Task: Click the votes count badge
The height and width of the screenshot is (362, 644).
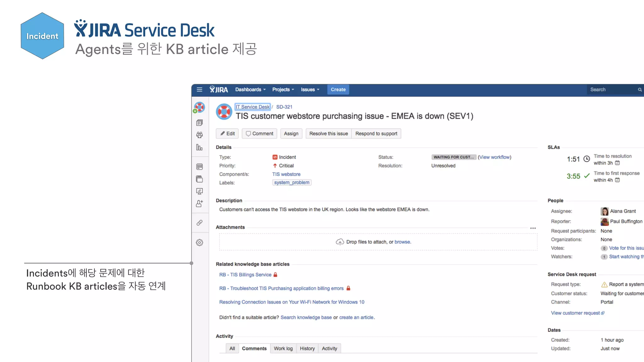Action: (x=604, y=248)
